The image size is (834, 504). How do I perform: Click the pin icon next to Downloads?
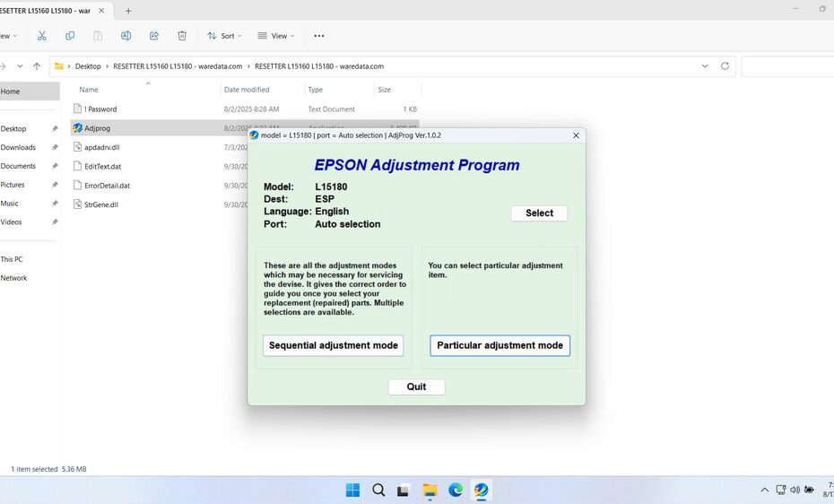point(54,147)
